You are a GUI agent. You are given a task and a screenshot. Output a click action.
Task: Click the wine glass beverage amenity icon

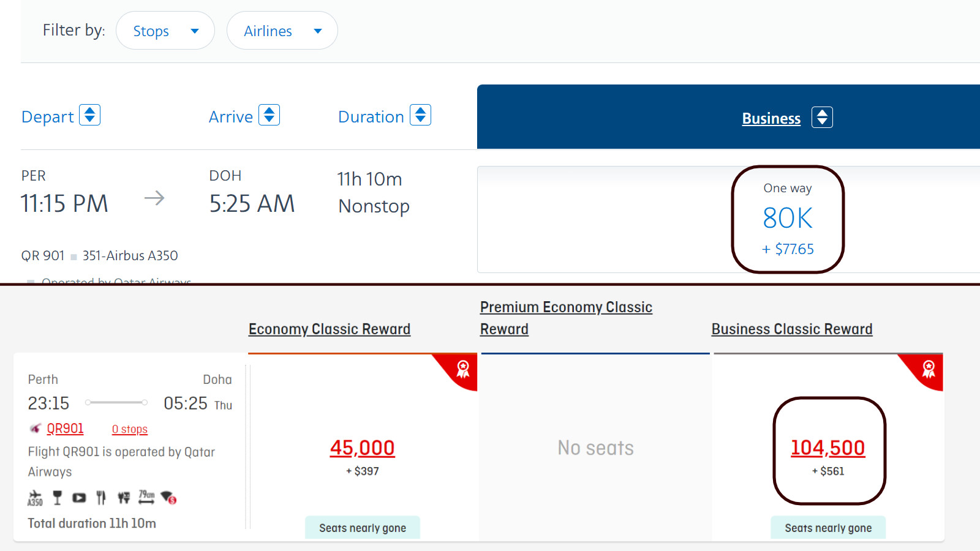click(58, 498)
